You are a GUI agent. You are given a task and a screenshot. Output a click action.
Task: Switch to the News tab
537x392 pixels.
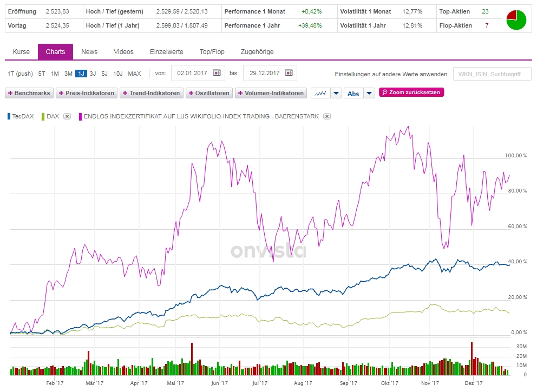89,52
